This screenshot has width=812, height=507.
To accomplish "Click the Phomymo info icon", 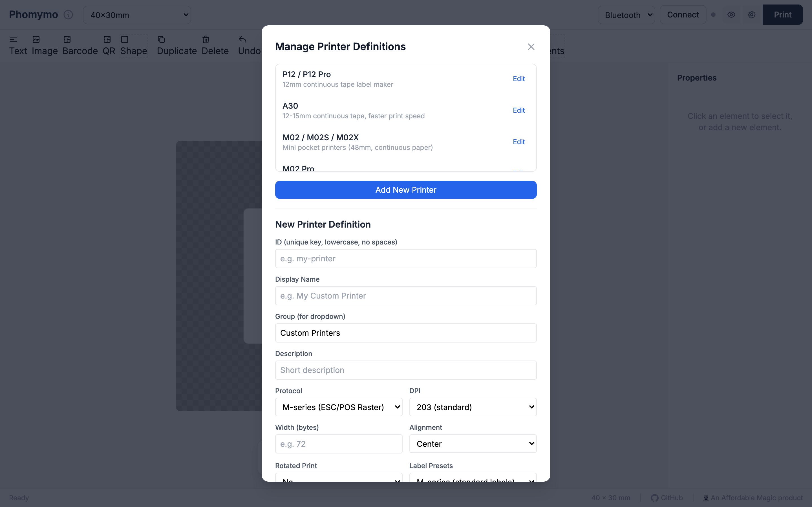I will 68,15.
